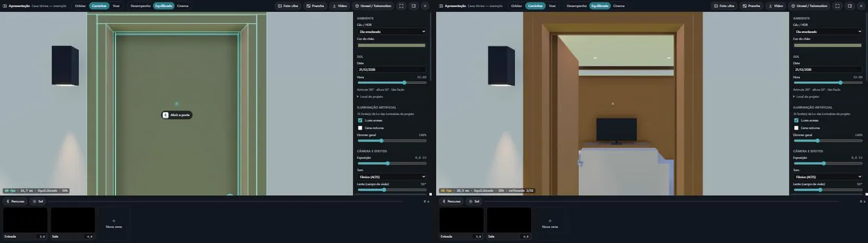This screenshot has width=868, height=243.
Task: Click Percurso button in right window
Action: (x=451, y=201)
